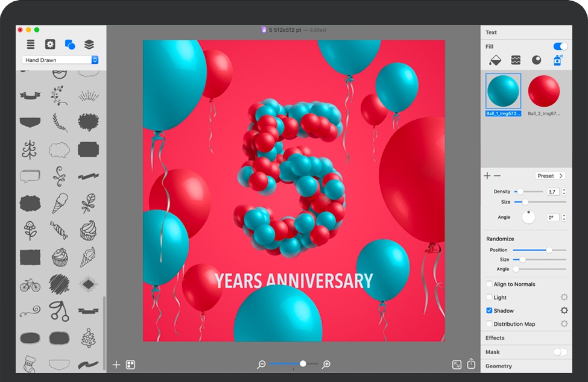Choose the paint bucket color fill icon
Image resolution: width=588 pixels, height=382 pixels.
tap(495, 60)
